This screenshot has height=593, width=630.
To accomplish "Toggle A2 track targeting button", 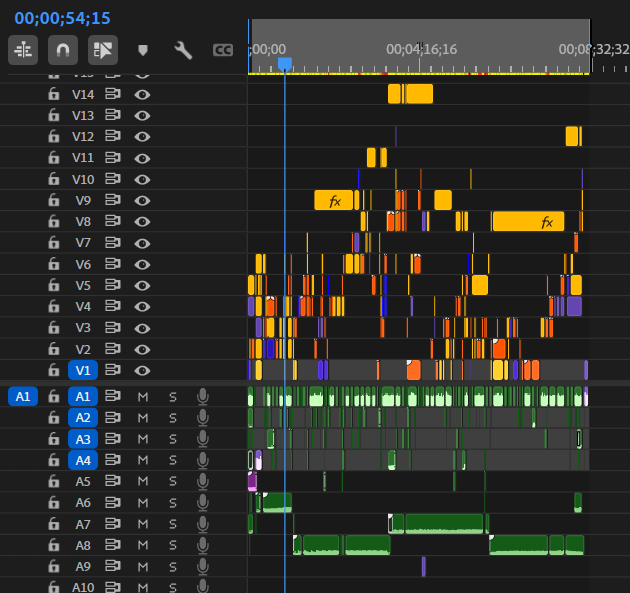I will (83, 418).
